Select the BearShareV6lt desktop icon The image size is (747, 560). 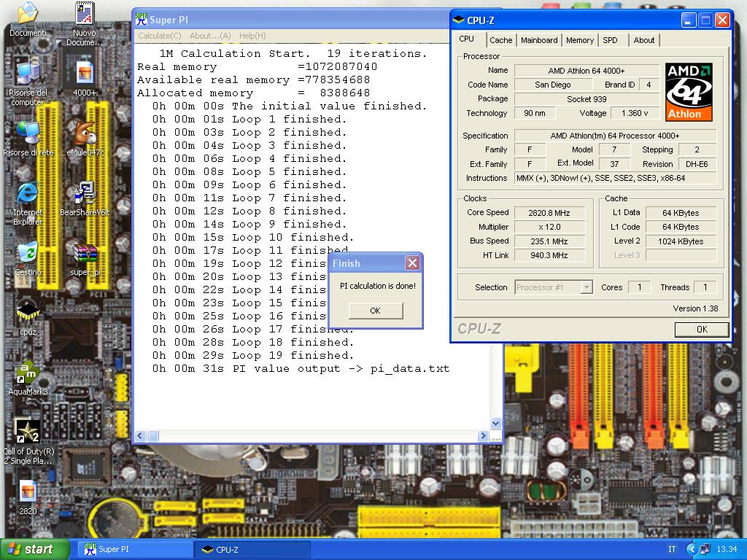85,193
